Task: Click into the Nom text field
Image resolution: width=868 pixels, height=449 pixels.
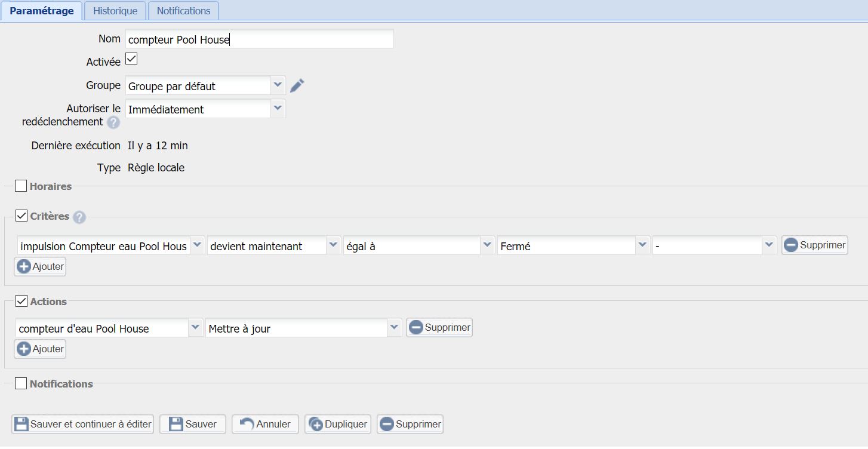Action: [x=259, y=39]
